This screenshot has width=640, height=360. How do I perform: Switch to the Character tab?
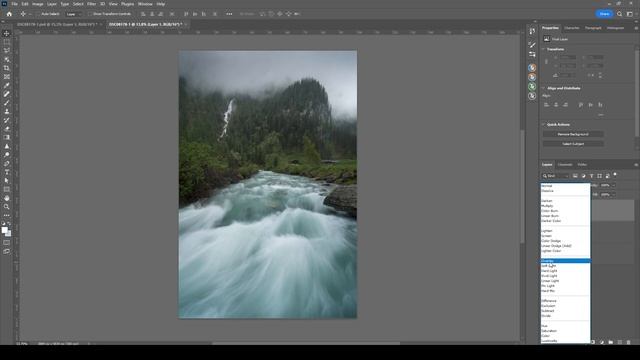click(x=571, y=28)
